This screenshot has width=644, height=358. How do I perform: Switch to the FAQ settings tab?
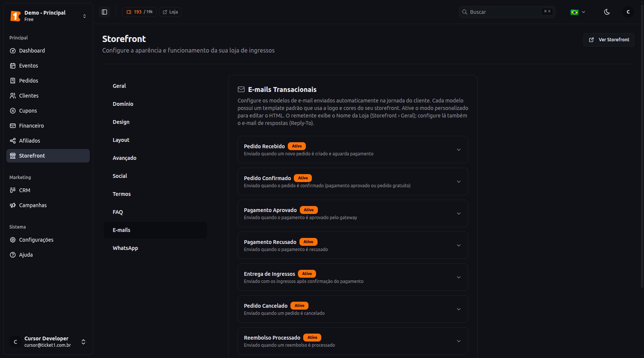[x=155, y=212]
